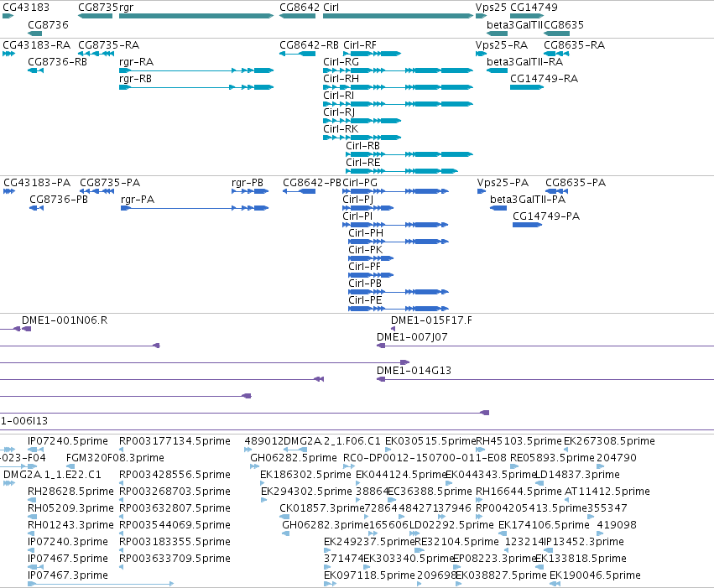Select the Cirl-RJ transcript label

339,112
